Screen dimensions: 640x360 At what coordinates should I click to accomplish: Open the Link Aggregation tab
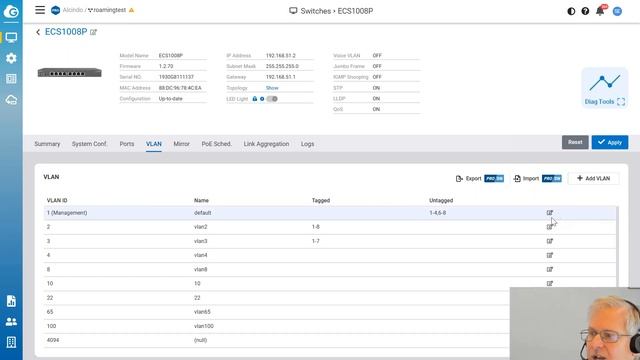(x=267, y=144)
